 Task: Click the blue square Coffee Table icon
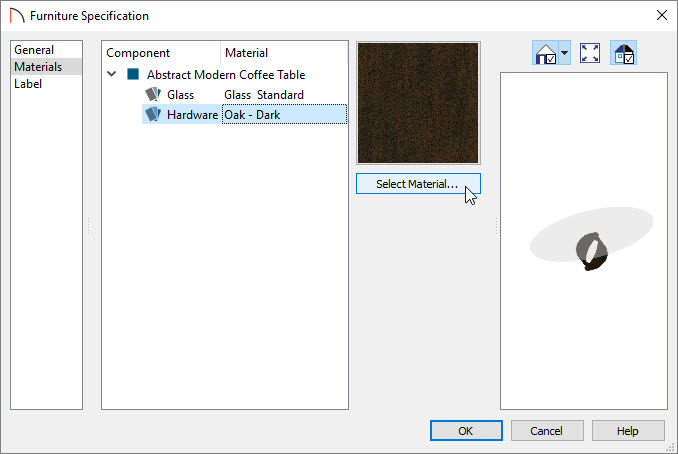133,74
